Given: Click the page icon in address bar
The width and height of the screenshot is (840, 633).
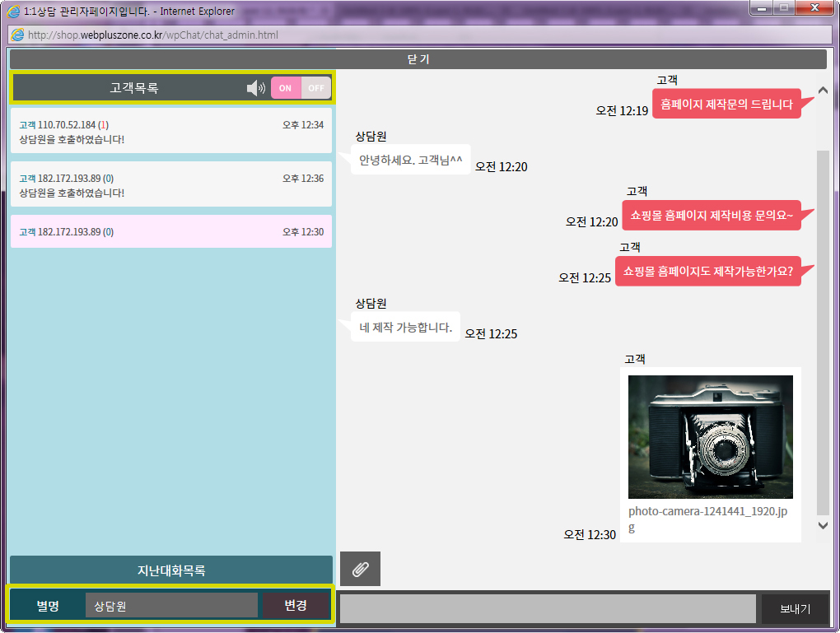Looking at the screenshot, I should click(x=17, y=35).
